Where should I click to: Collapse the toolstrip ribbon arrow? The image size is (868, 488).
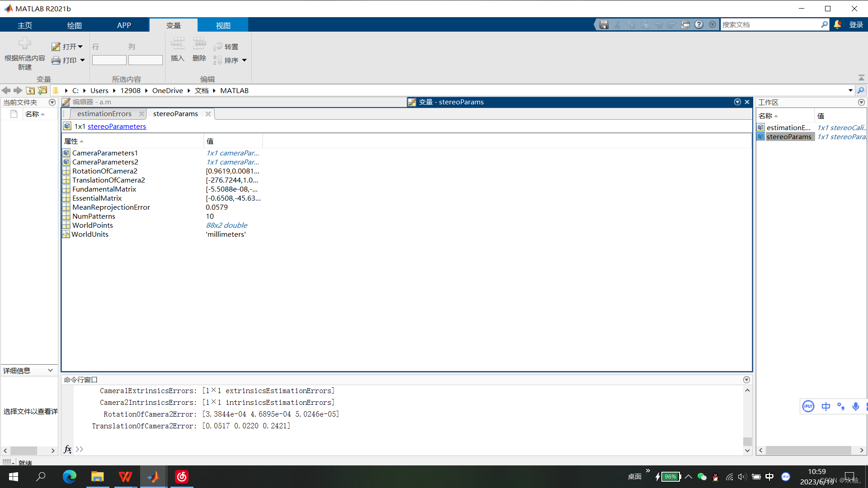coord(861,78)
